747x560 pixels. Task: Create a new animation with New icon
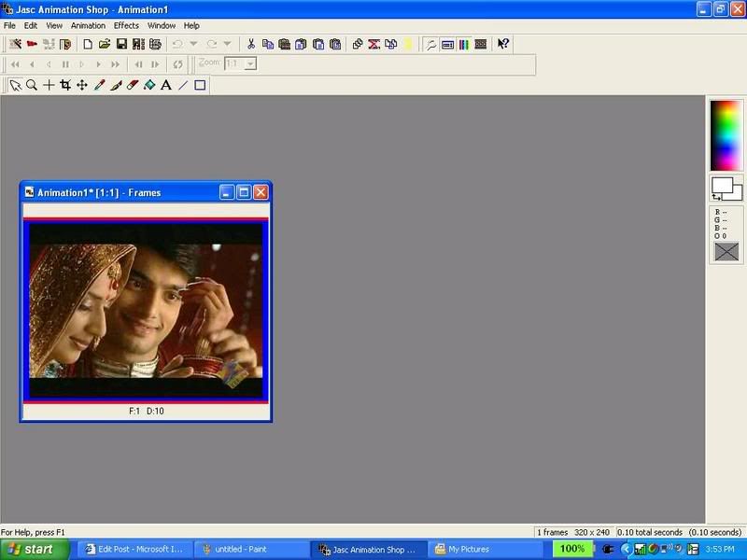coord(88,44)
